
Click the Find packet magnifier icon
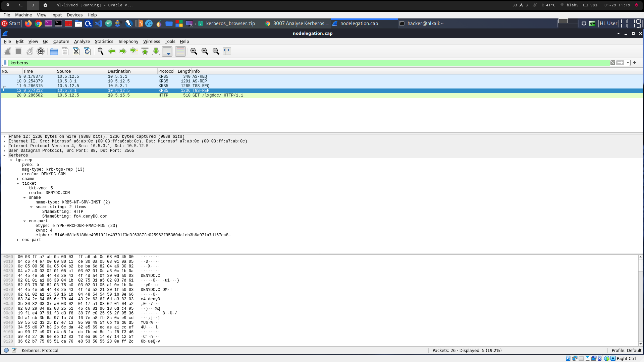click(100, 51)
